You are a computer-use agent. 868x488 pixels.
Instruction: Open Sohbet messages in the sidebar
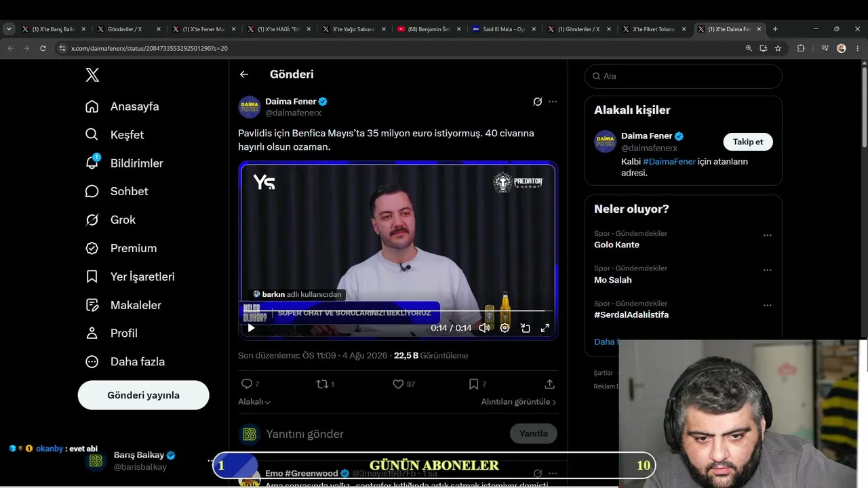point(117,191)
